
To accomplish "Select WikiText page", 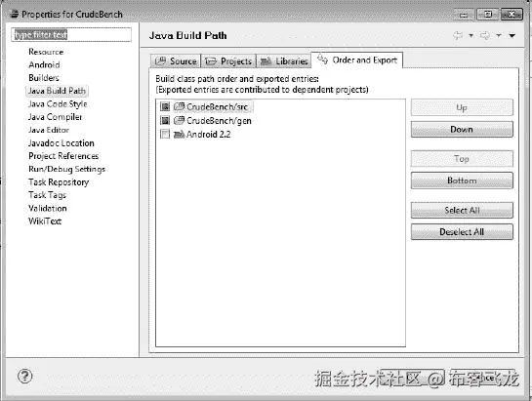I will tap(45, 221).
